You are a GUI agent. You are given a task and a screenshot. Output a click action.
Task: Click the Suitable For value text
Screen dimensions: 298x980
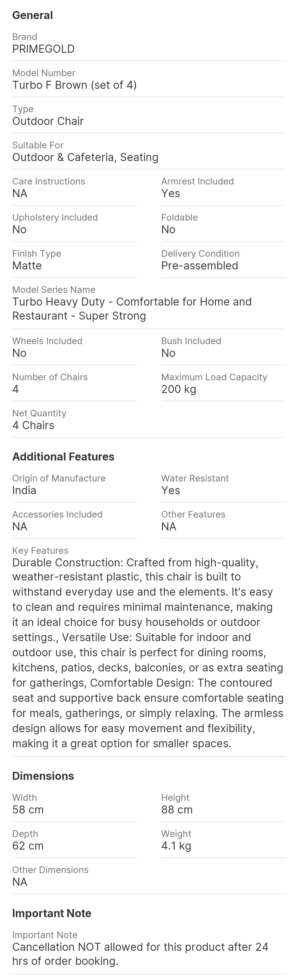(x=85, y=157)
